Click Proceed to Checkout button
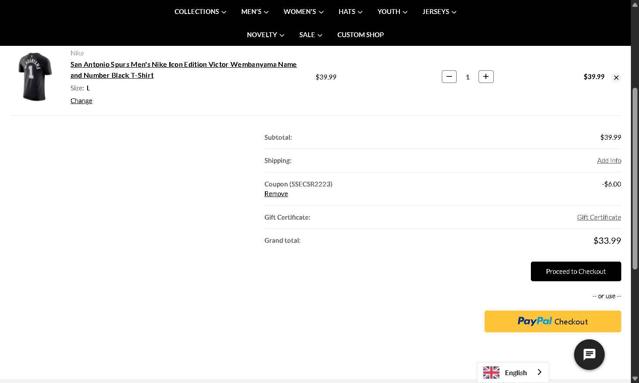This screenshot has height=383, width=639. (x=576, y=271)
